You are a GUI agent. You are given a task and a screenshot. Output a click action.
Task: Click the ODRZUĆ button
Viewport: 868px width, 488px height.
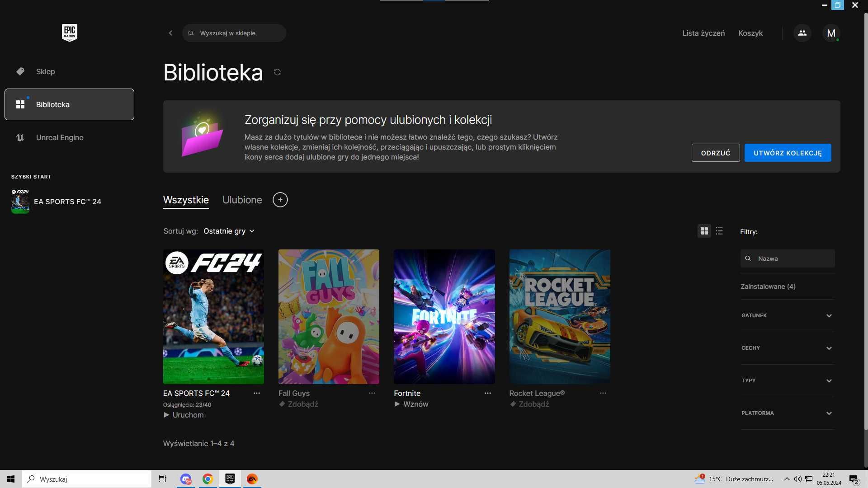(716, 153)
